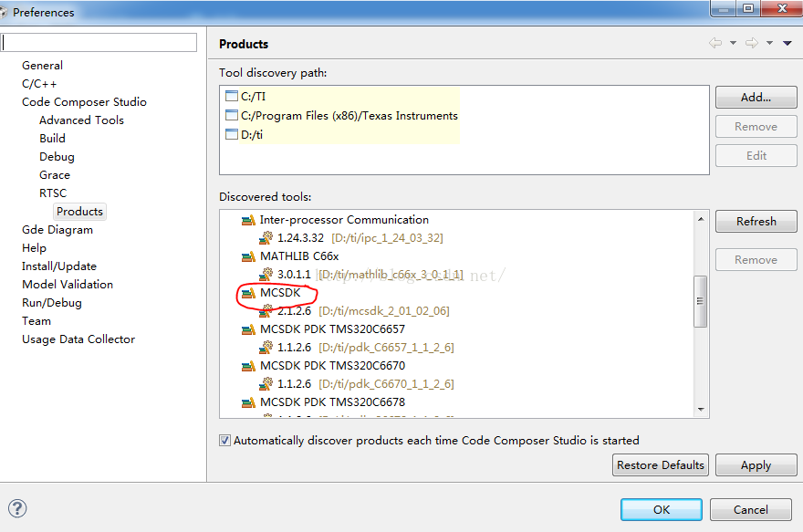Click the MCSDK PDK TMS320C6670 product icon
The image size is (803, 532).
click(248, 366)
